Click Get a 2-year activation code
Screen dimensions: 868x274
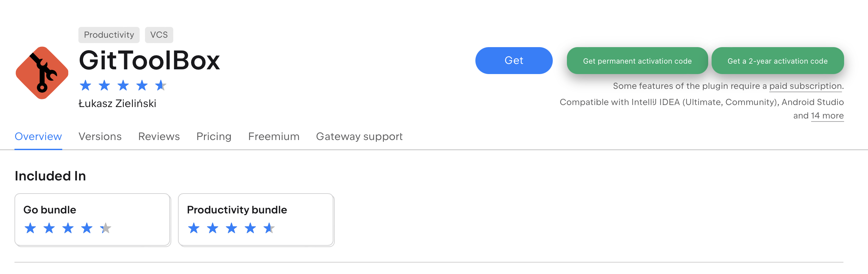[777, 61]
